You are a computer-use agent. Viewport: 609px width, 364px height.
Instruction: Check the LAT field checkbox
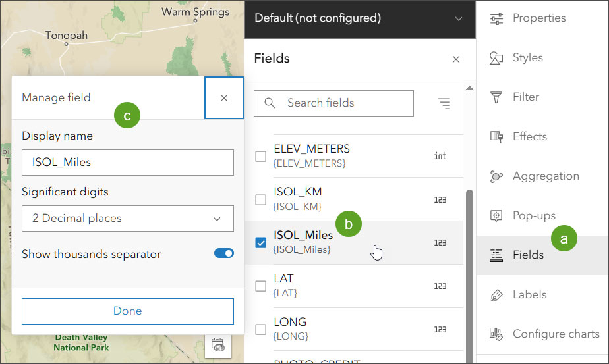tap(261, 286)
